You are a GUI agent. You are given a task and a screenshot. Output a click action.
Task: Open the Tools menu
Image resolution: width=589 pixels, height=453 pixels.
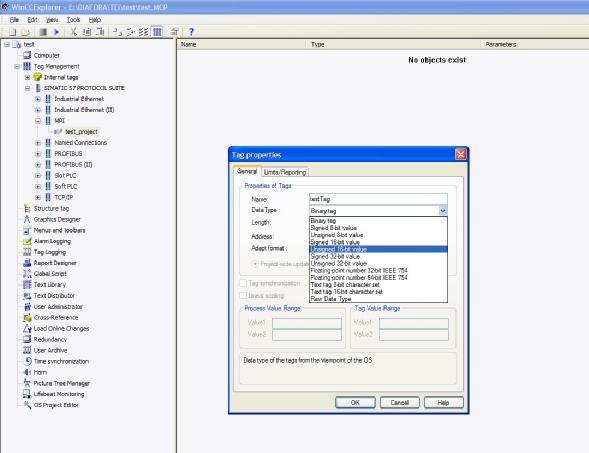[x=73, y=20]
